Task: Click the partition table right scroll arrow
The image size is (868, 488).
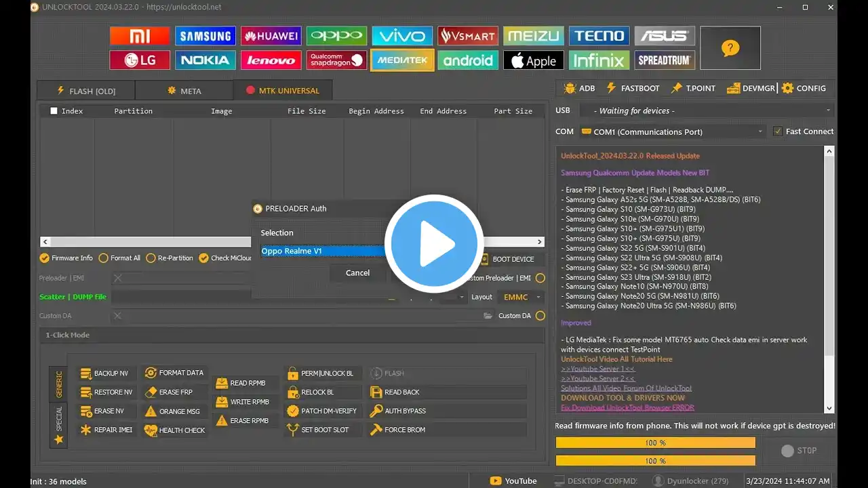Action: click(x=540, y=241)
